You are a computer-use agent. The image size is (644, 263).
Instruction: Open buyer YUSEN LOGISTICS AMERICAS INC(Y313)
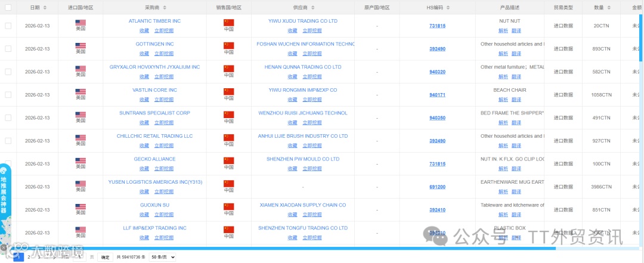tap(155, 182)
